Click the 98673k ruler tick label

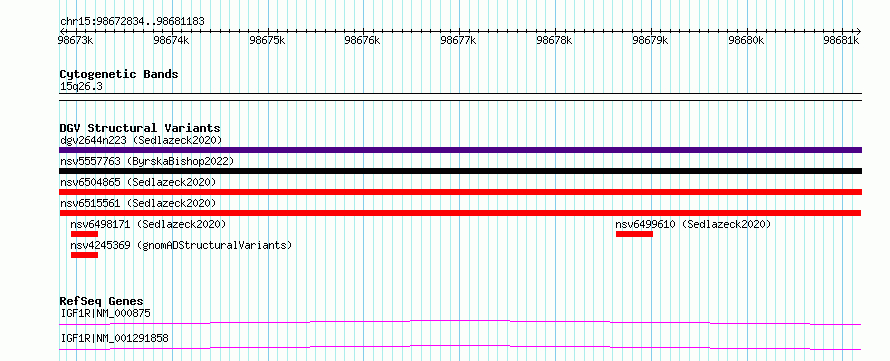[x=75, y=40]
